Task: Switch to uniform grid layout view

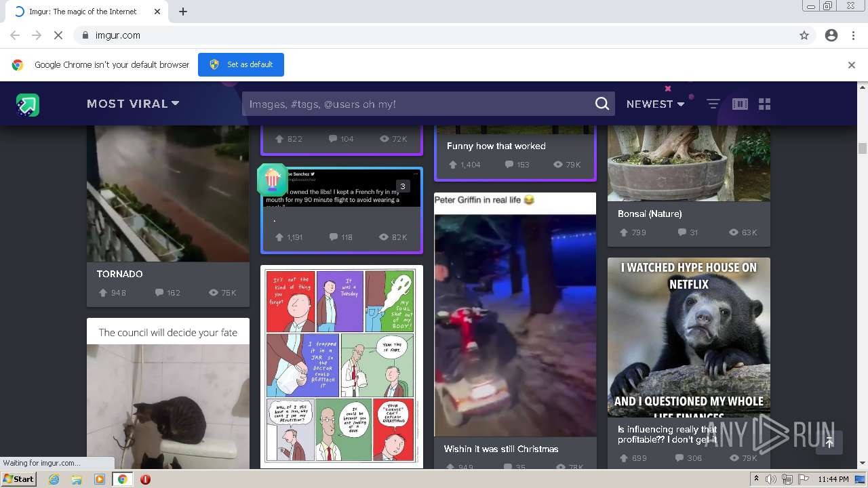Action: 765,104
